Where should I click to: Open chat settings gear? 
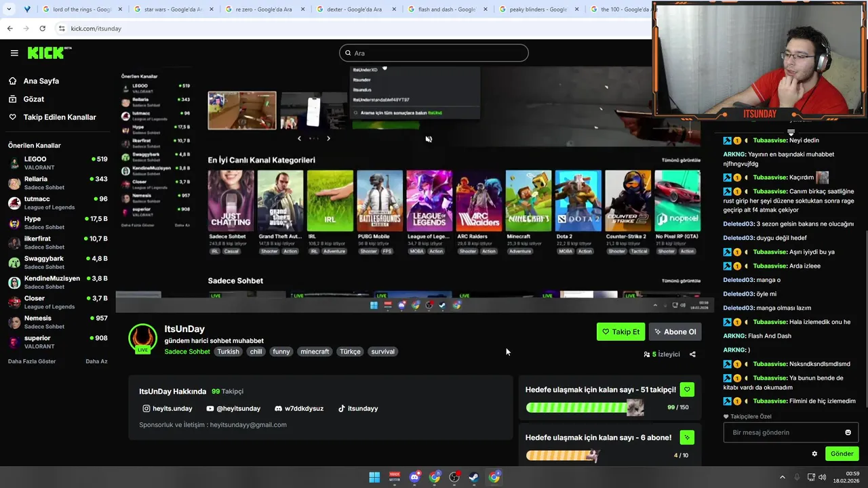[814, 454]
